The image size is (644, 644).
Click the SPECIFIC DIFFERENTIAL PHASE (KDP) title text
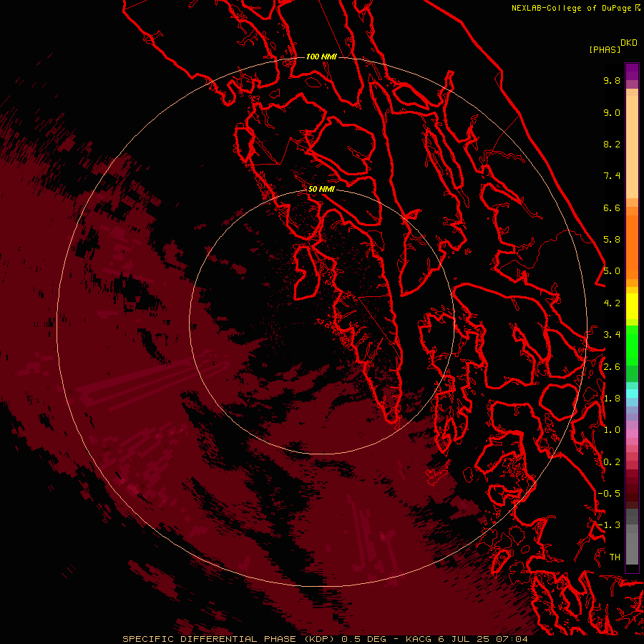pyautogui.click(x=230, y=639)
